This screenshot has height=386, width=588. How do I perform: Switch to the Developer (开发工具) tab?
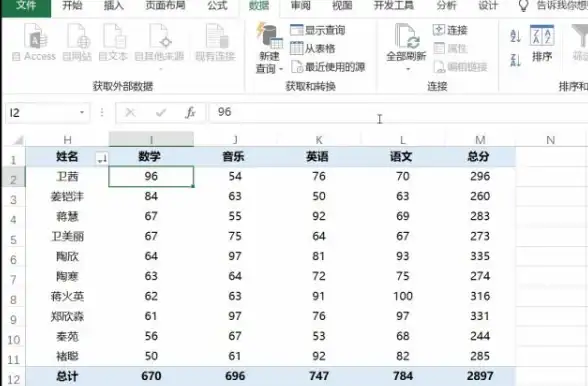pos(394,5)
